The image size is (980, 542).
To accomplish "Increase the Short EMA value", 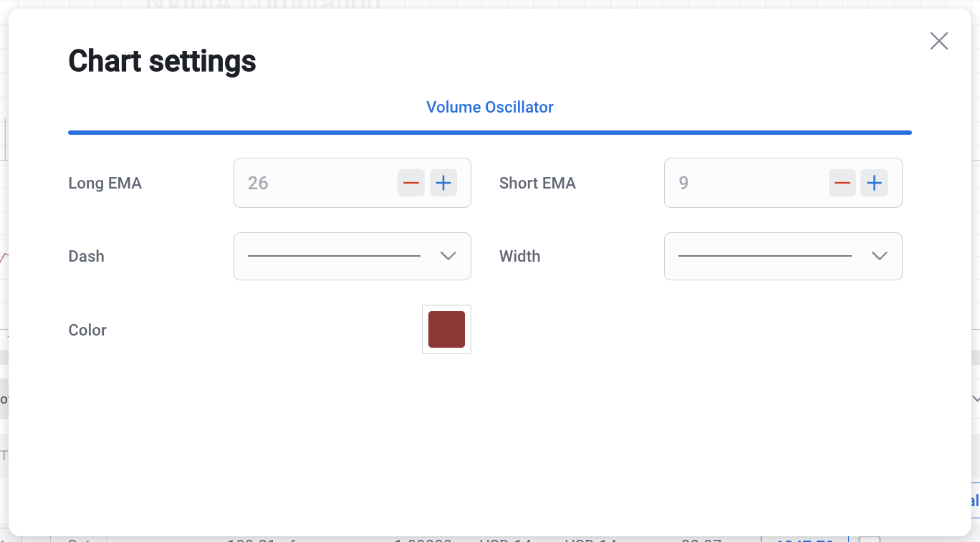I will point(874,183).
